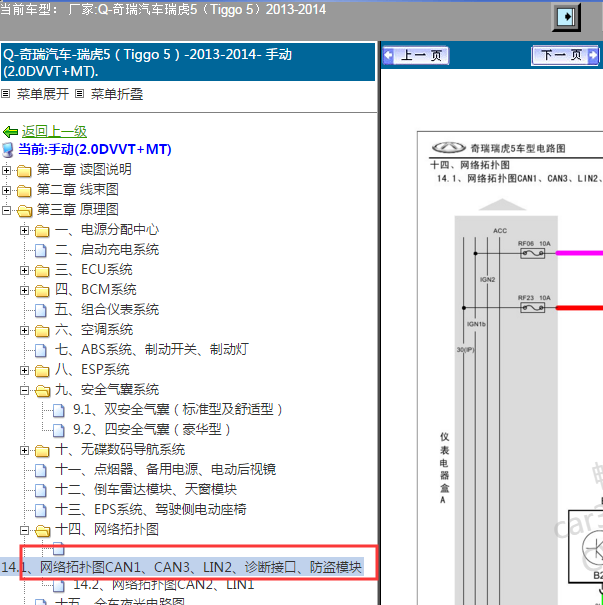The image size is (603, 605).
Task: Click page icon of 五、组合仪表系统
Action: coord(41,310)
